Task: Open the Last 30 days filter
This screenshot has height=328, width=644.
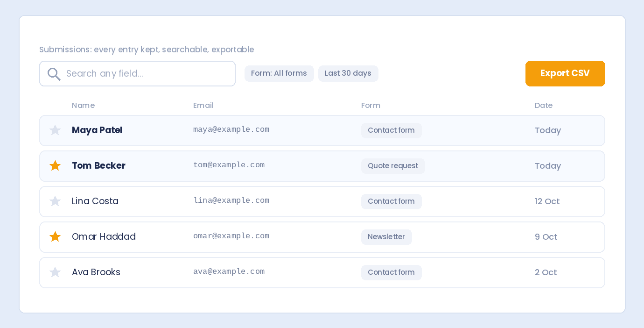Action: [348, 73]
